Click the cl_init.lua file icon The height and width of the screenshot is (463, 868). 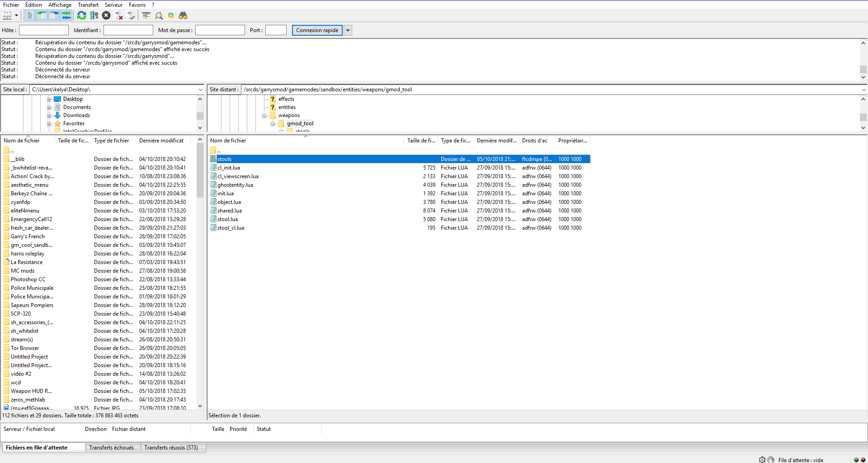click(x=213, y=168)
